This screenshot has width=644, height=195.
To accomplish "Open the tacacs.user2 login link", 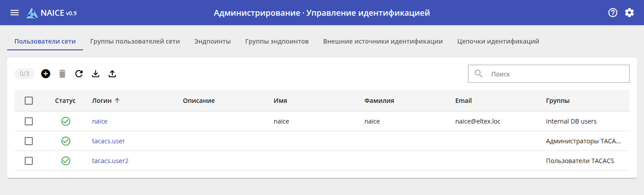I will (x=110, y=161).
